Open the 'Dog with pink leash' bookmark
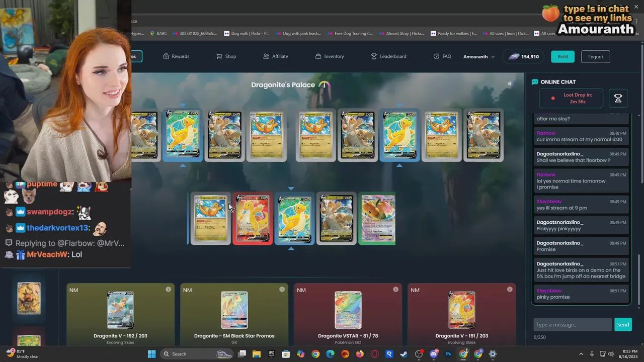This screenshot has height=362, width=644. pos(298,34)
